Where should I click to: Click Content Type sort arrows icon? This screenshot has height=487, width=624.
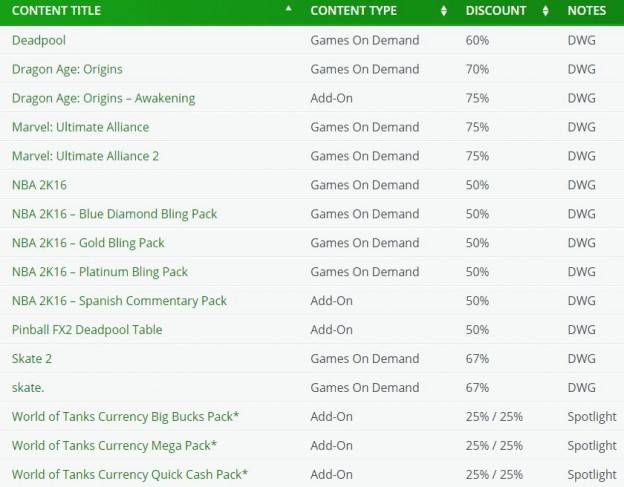[444, 11]
